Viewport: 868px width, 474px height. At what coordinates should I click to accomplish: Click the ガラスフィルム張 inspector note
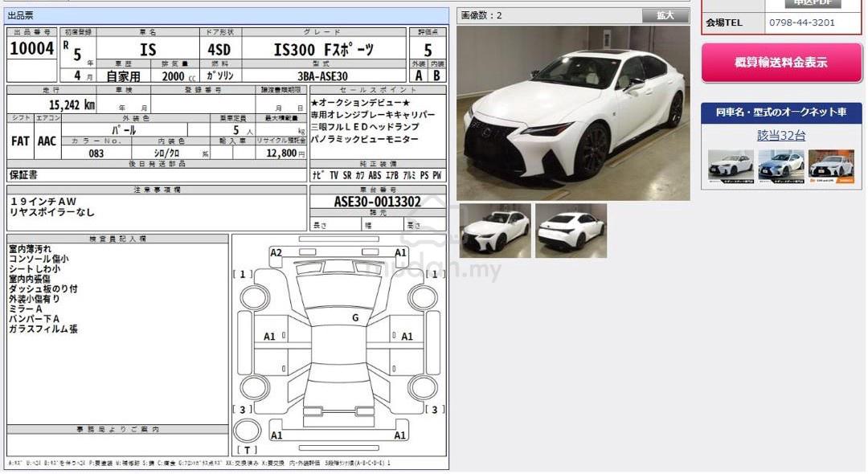(43, 329)
